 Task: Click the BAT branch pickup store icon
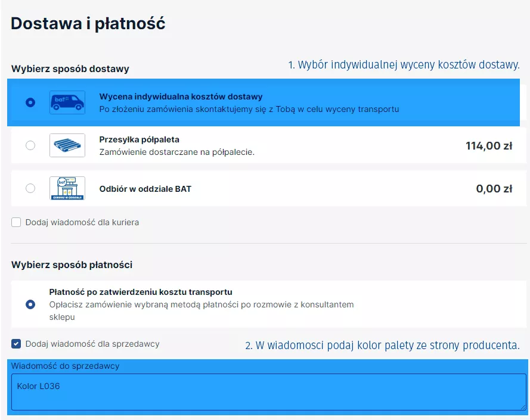click(67, 188)
